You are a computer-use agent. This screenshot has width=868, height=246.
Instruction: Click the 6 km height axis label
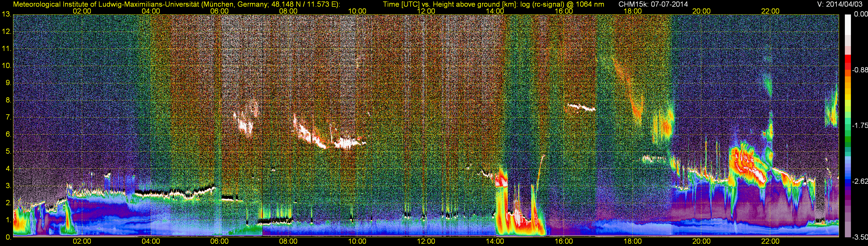click(8, 135)
